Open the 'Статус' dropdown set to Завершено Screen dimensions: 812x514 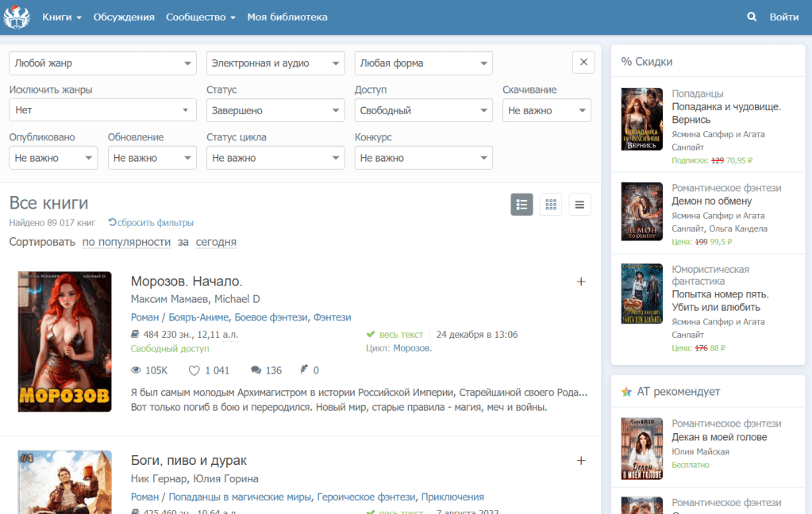275,111
